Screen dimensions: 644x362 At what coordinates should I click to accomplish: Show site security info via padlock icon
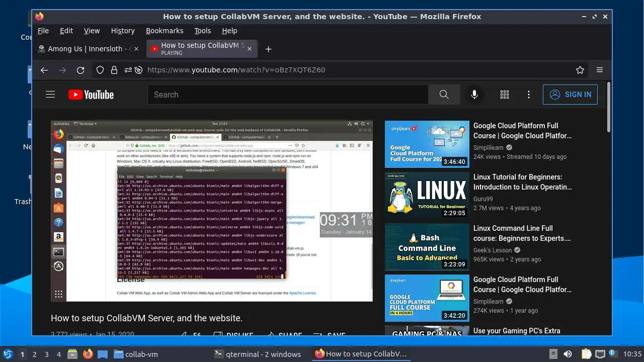tap(114, 70)
